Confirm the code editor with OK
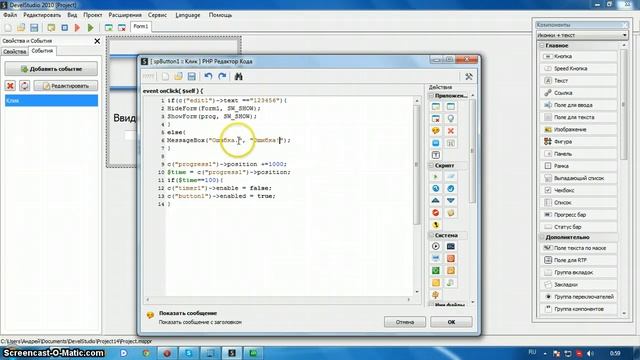 click(451, 322)
